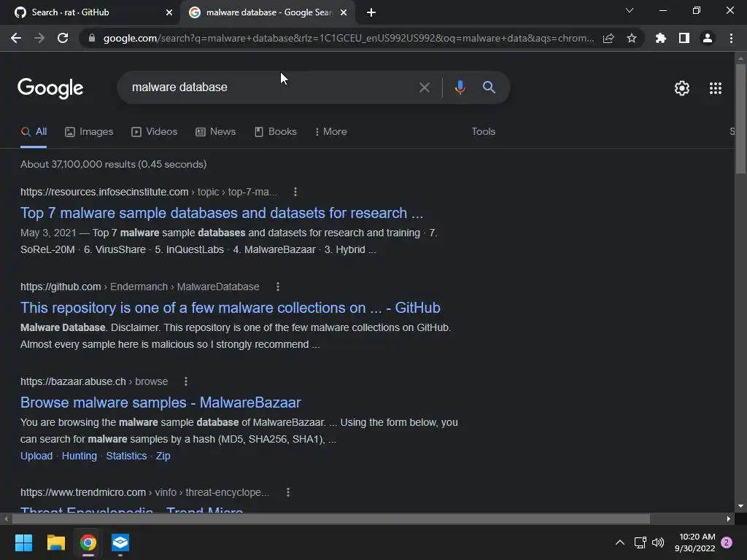
Task: Open the Chrome profile icon
Action: (708, 38)
